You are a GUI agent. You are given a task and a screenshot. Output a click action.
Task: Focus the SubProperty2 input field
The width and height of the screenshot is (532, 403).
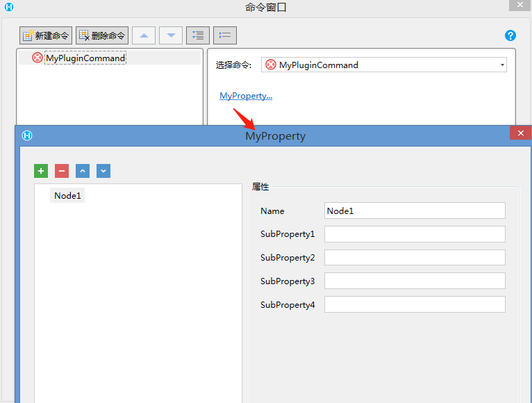415,258
